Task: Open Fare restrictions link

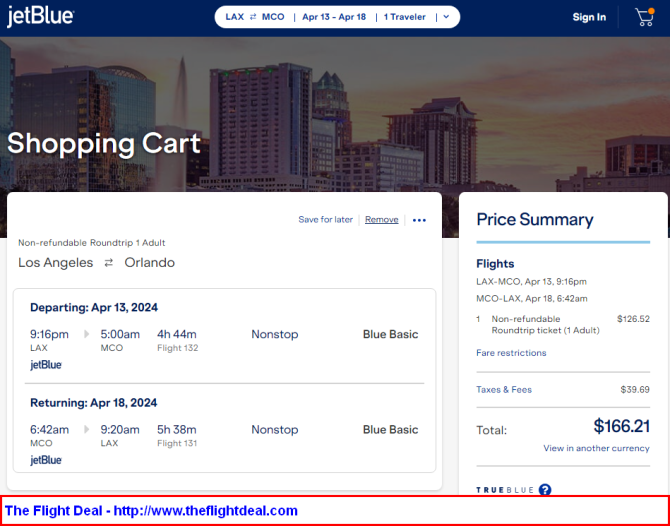Action: coord(511,353)
